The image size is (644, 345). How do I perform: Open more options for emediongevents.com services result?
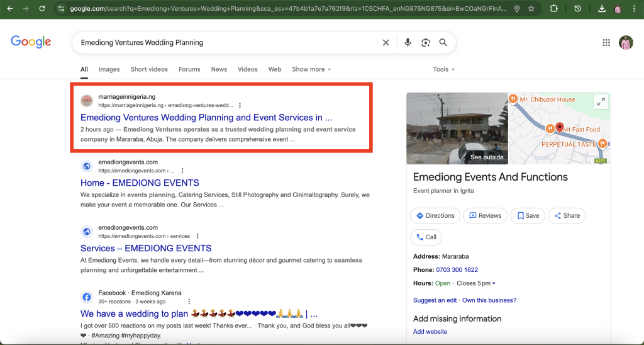(x=197, y=236)
